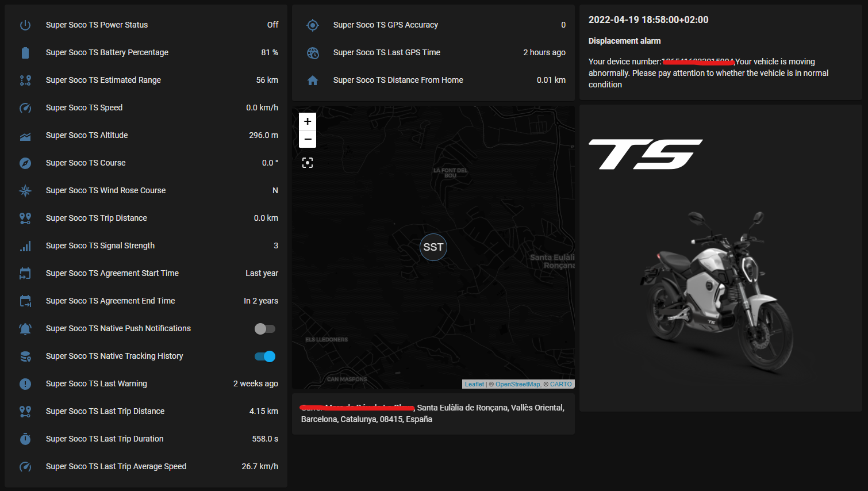Click the Agreement Start Time calendar icon
This screenshot has height=491, width=868.
click(x=25, y=273)
